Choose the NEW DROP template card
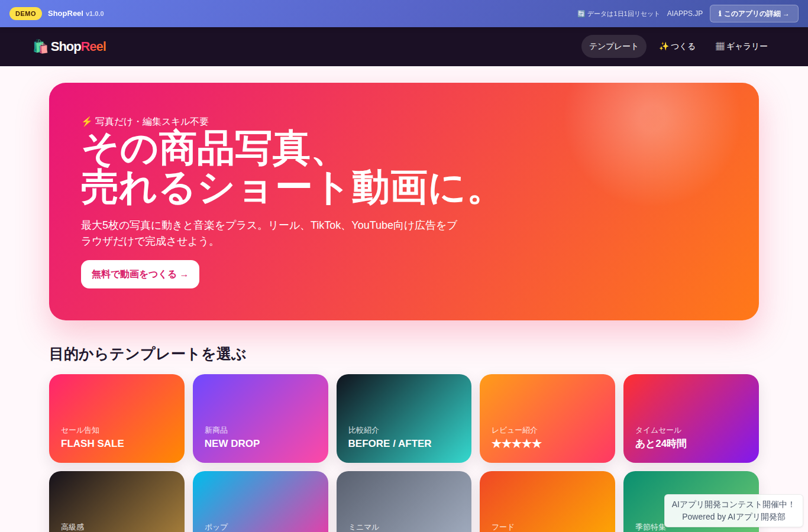The image size is (808, 532). 260,419
